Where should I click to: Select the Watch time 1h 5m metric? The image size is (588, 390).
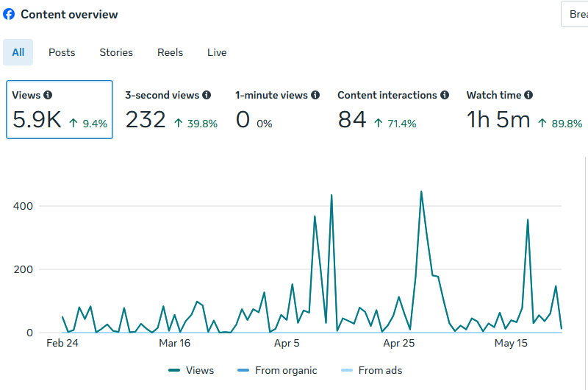pos(524,110)
